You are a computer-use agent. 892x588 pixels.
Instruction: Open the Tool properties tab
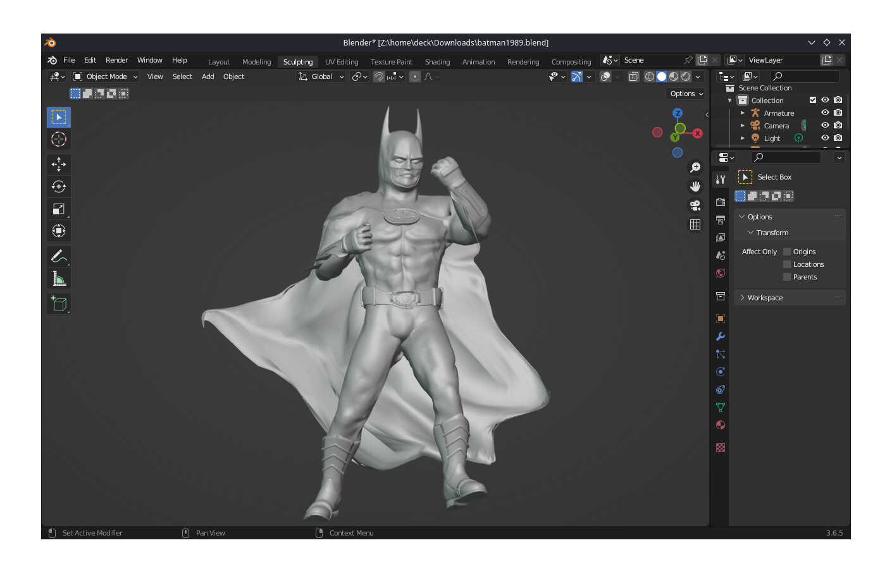tap(720, 180)
